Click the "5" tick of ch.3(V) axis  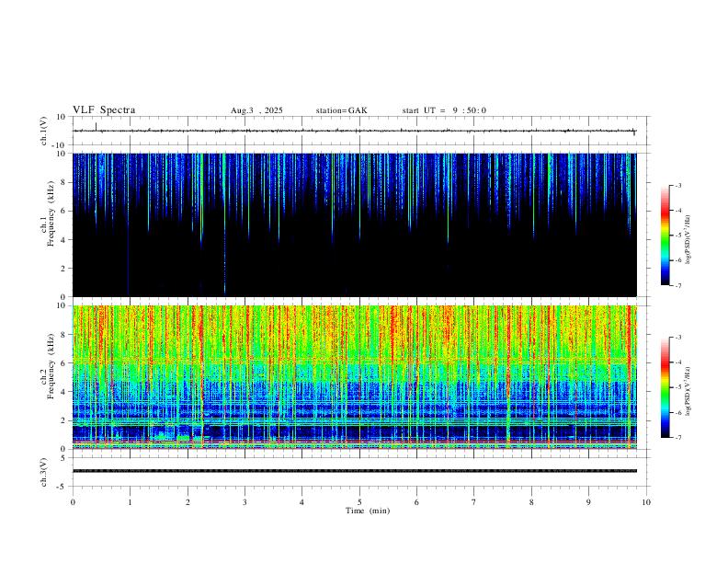tap(63, 457)
